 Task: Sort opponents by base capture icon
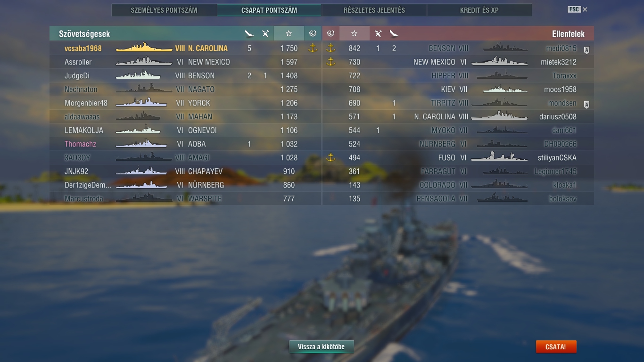coord(330,33)
